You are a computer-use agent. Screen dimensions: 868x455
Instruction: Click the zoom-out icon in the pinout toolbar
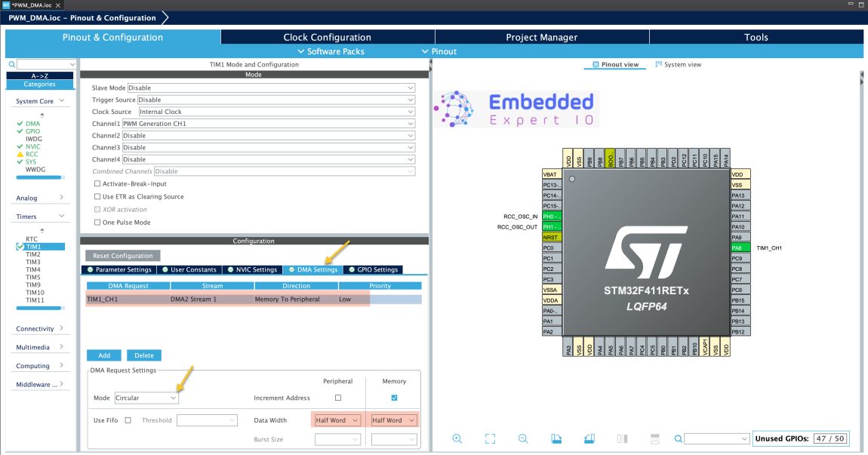[x=522, y=438]
